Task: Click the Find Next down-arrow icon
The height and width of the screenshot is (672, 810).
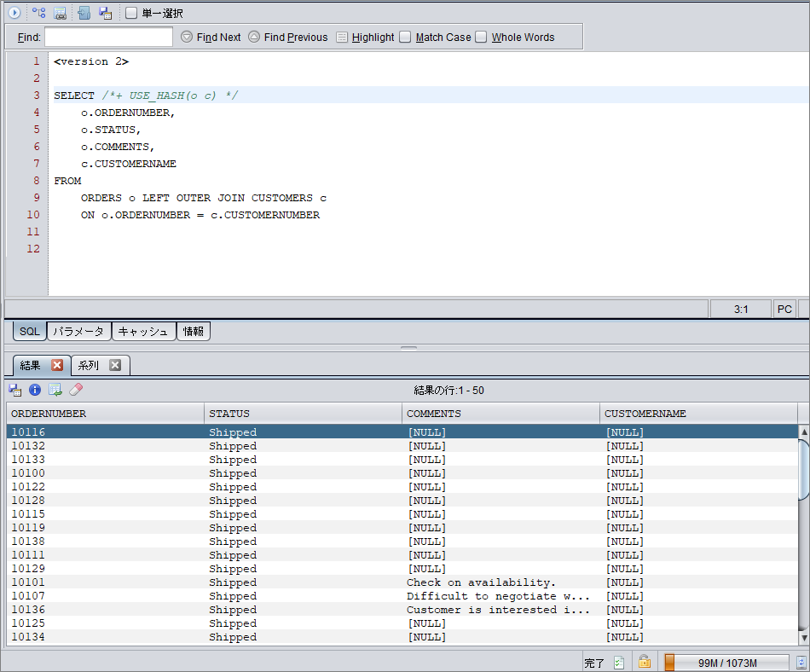Action: coord(187,38)
